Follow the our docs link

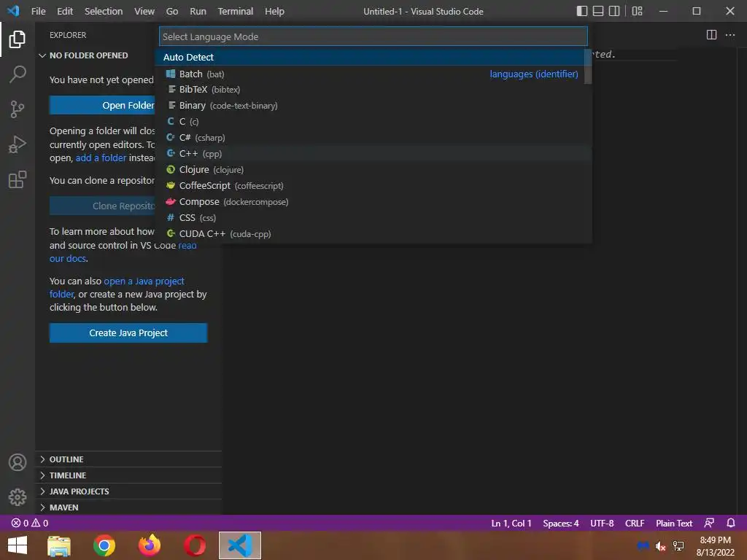click(68, 259)
